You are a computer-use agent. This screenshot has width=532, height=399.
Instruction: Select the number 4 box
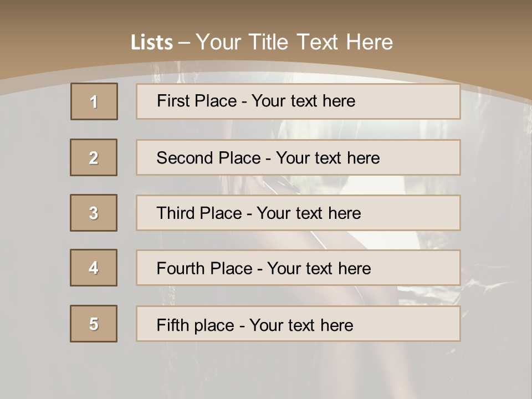[94, 268]
